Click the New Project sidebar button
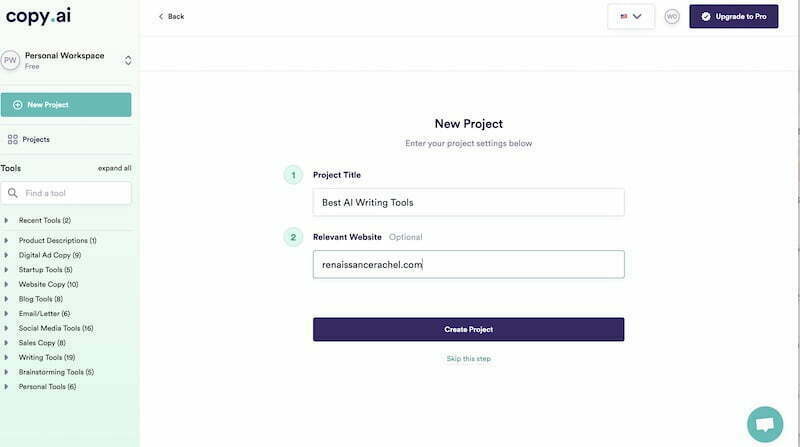 [x=66, y=105]
